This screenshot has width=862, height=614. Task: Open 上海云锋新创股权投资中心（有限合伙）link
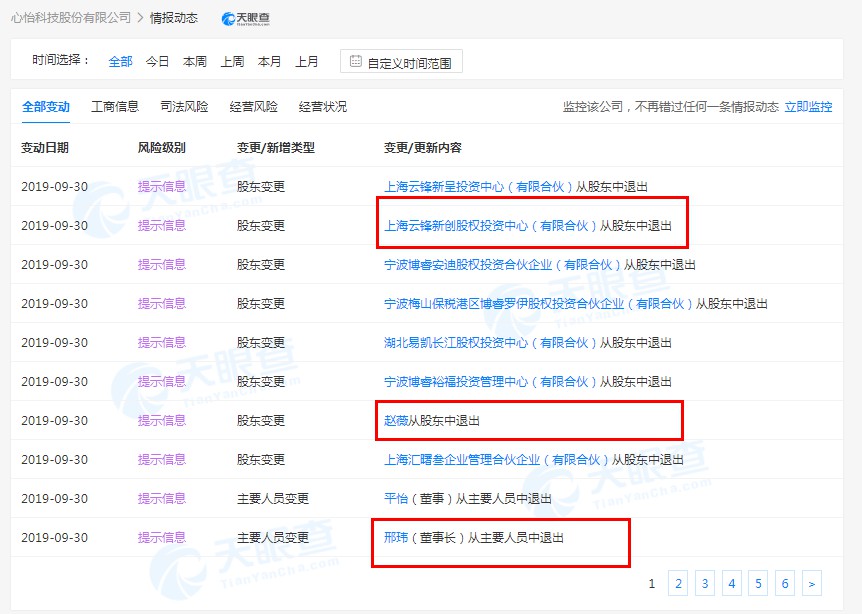click(491, 226)
